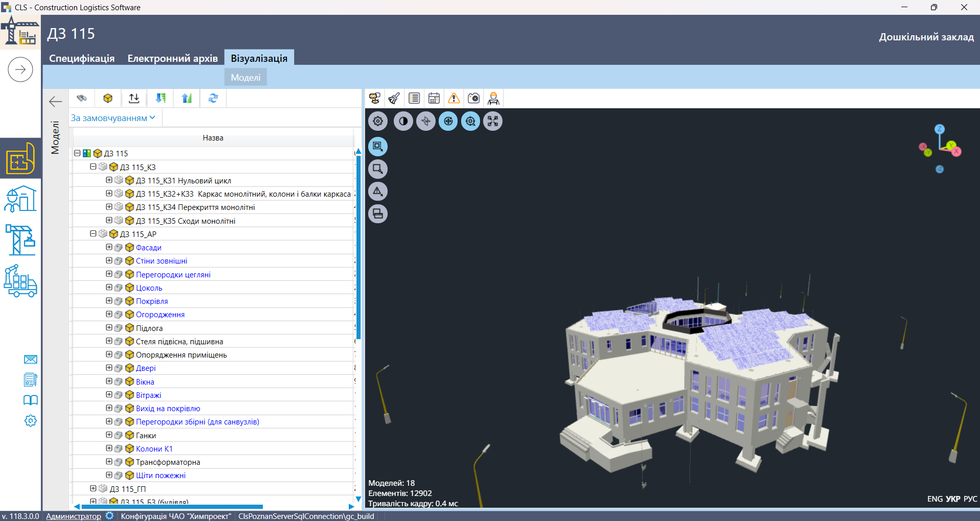Image resolution: width=980 pixels, height=521 pixels.
Task: Select the Перегородки цегляні tree item
Action: pyautogui.click(x=173, y=275)
